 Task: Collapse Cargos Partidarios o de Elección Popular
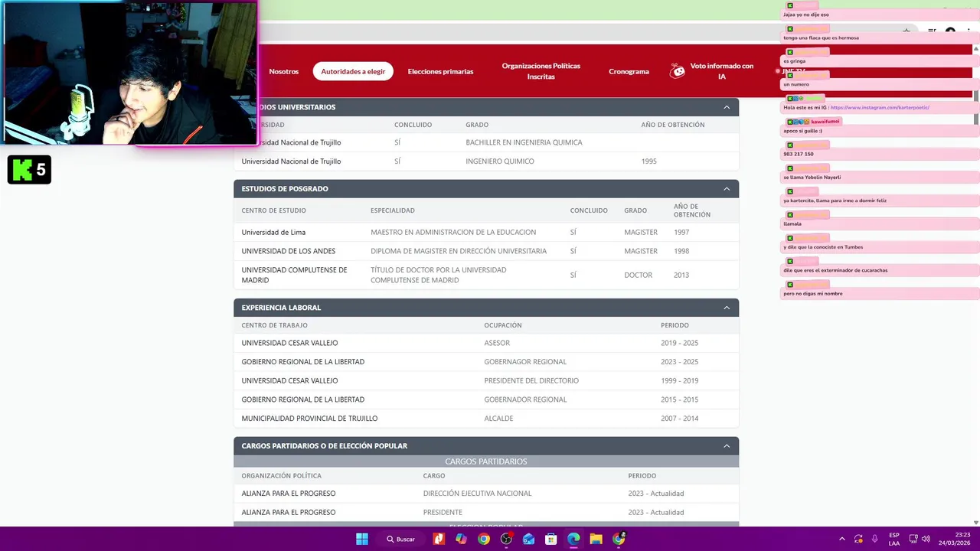click(727, 446)
